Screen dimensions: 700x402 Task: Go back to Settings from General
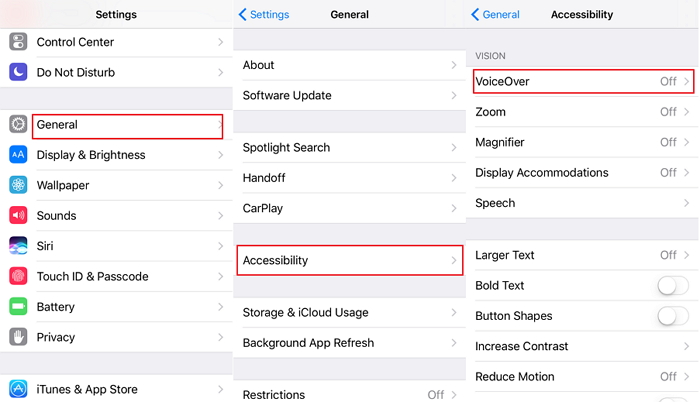click(x=264, y=15)
